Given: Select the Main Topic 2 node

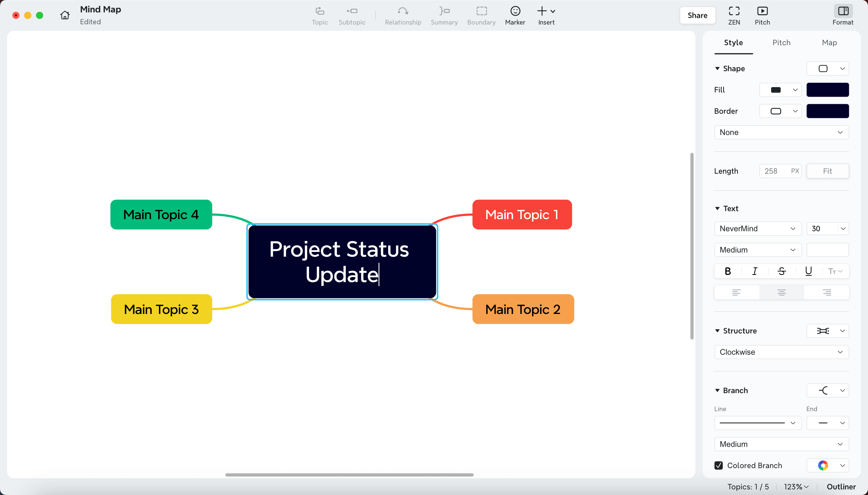Looking at the screenshot, I should (523, 309).
